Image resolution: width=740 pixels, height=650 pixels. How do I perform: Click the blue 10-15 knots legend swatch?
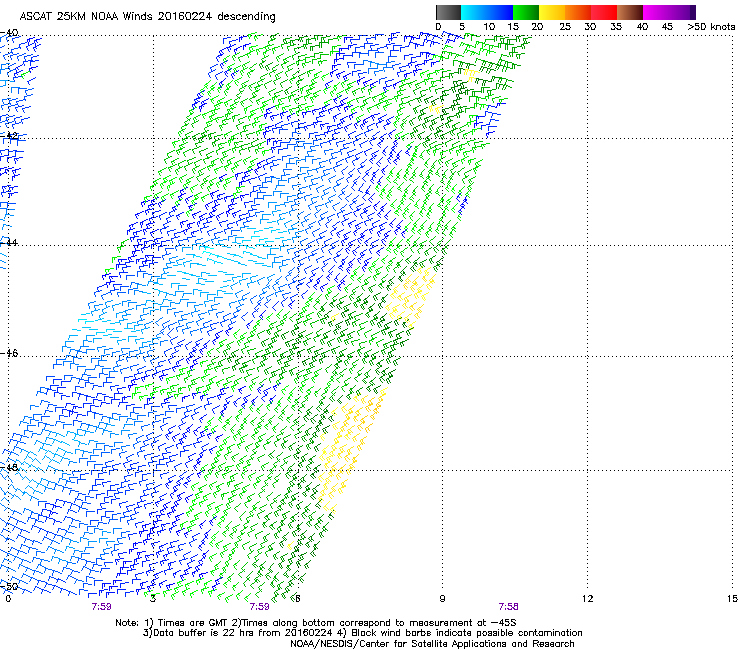tap(500, 12)
